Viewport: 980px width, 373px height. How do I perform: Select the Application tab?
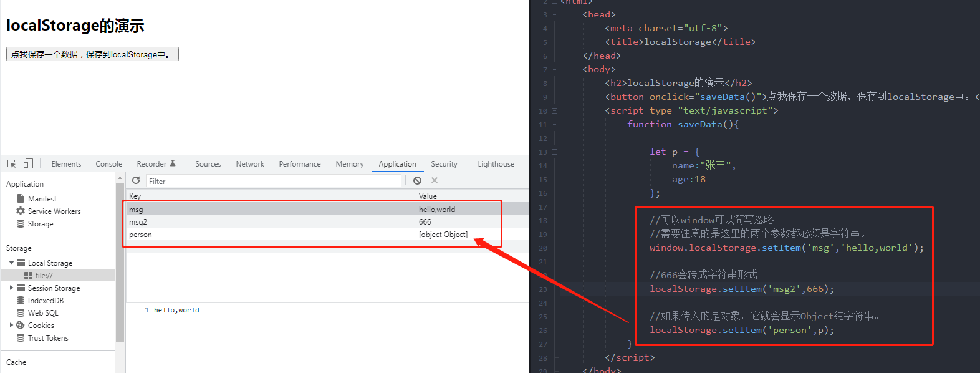397,164
